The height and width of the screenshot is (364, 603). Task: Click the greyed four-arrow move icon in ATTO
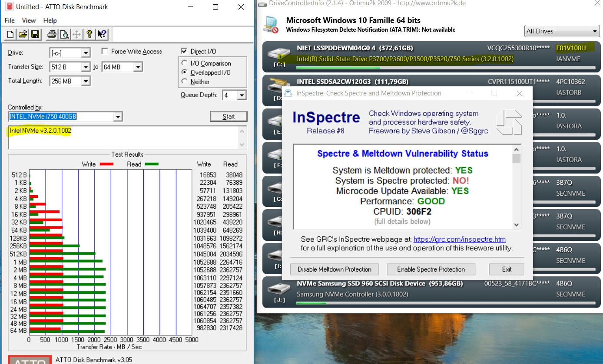77,34
